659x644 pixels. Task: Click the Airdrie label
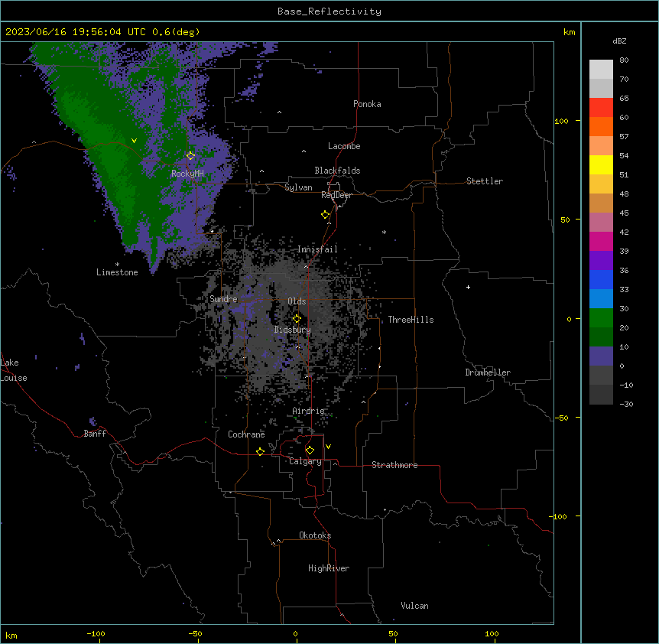click(x=308, y=411)
